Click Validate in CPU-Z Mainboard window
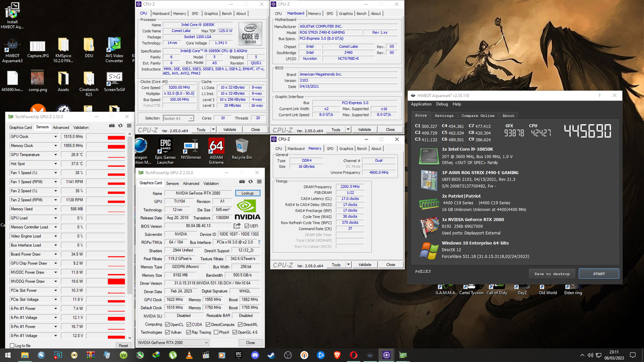Image resolution: width=644 pixels, height=362 pixels. 364,129
